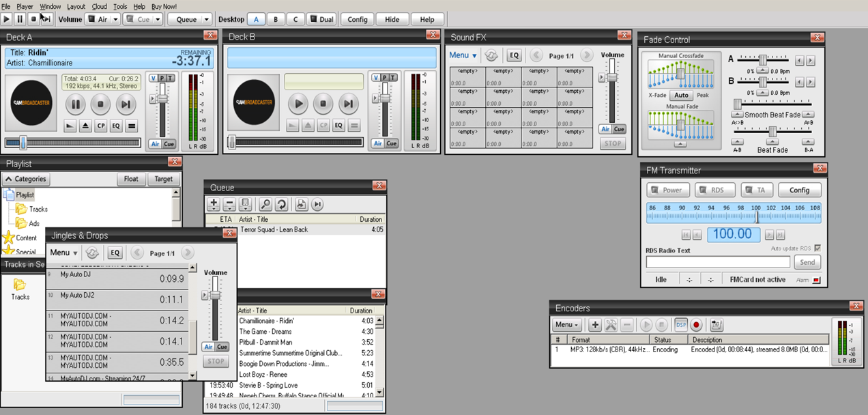Enable DSP in the Encoders toolbar
The width and height of the screenshot is (868, 415).
[681, 325]
